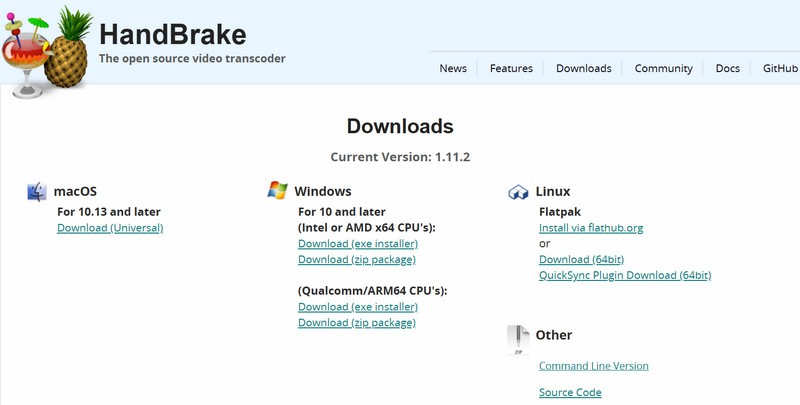800x405 pixels.
Task: Click 'Current Version: 1.11.2' text
Action: [400, 157]
